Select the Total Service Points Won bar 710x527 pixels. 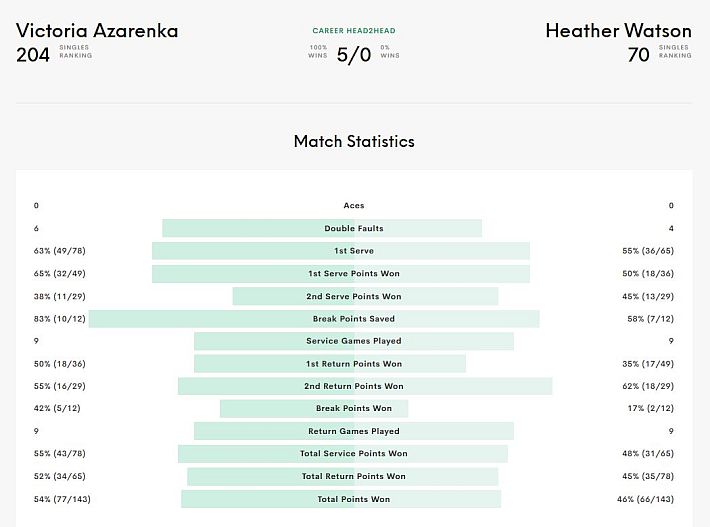pyautogui.click(x=343, y=454)
